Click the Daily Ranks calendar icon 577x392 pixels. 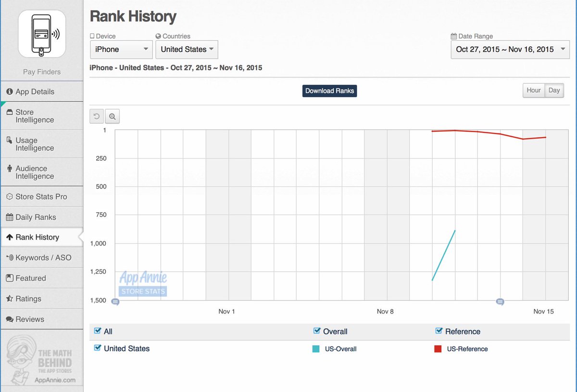pos(10,217)
